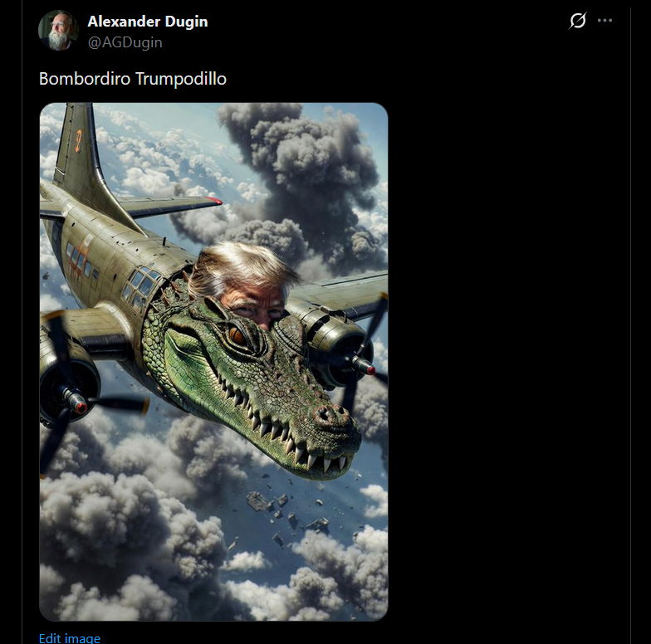Open the Grok explain-post icon
651x644 pixels.
click(x=578, y=20)
